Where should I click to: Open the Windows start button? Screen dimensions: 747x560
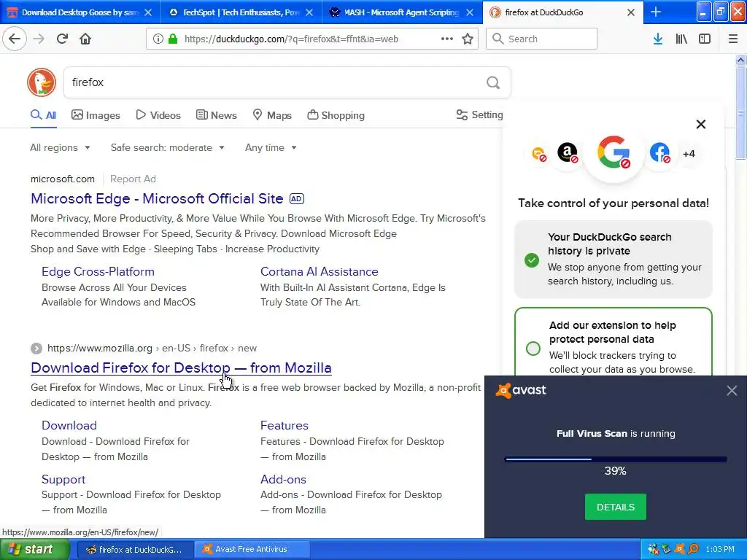[x=34, y=549]
